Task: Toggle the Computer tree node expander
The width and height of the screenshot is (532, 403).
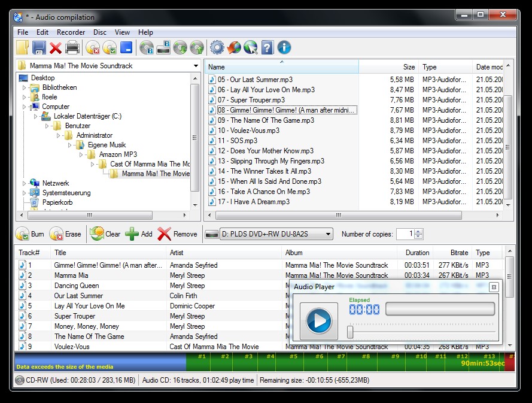Action: coord(24,107)
